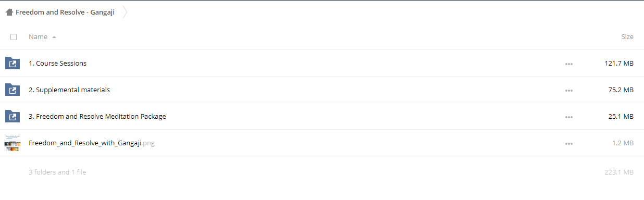Click the sort arrow next to Name
Image resolution: width=644 pixels, height=200 pixels.
[x=54, y=37]
